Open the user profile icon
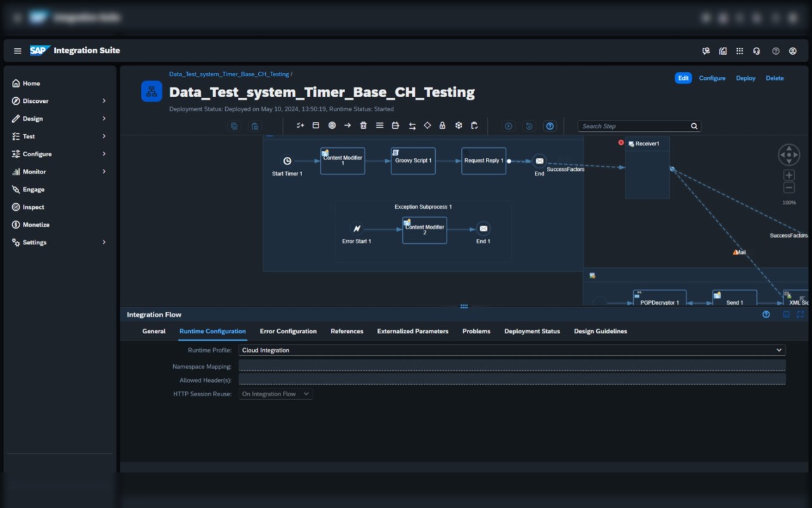 793,51
